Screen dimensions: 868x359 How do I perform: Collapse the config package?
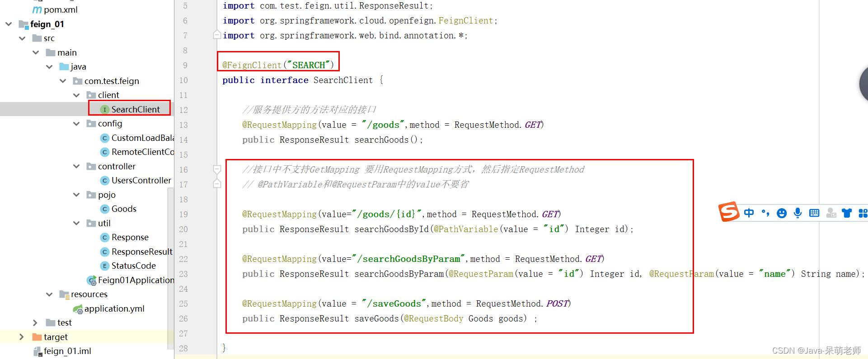[76, 124]
